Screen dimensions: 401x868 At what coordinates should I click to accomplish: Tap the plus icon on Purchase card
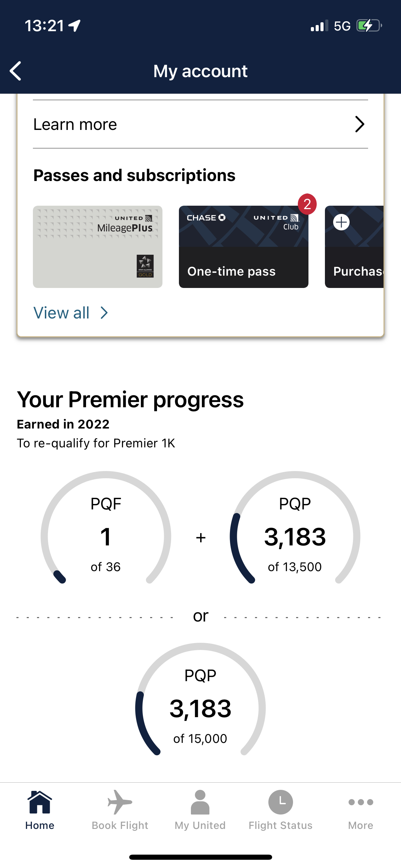pos(341,222)
